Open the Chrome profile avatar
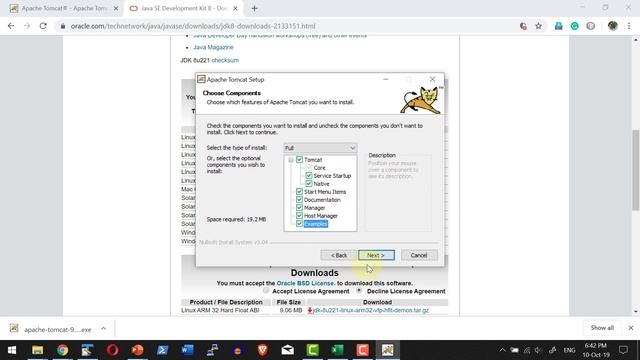The image size is (640, 360). 612,26
